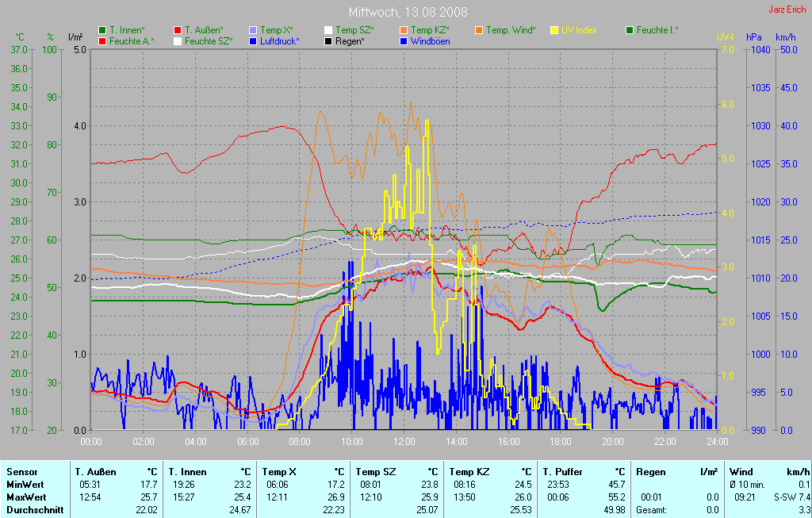The image size is (812, 518).
Task: Click the Feuchte A.* red legend swatch
Action: click(x=102, y=41)
